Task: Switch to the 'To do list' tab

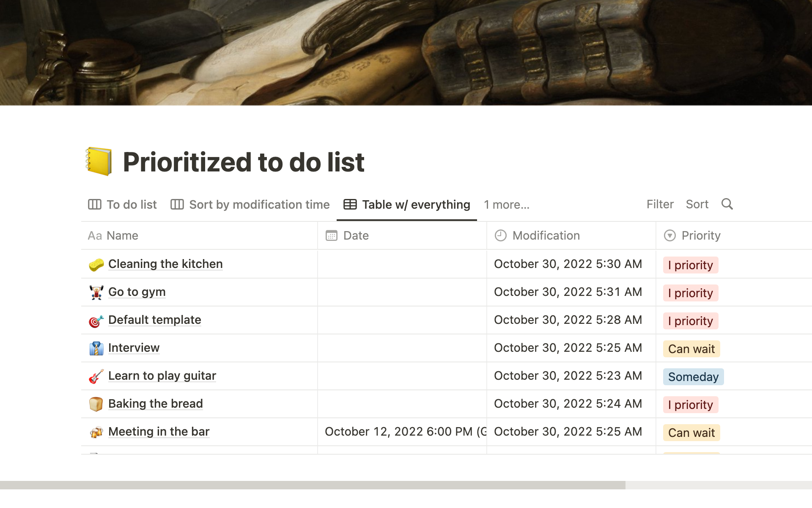Action: click(123, 204)
